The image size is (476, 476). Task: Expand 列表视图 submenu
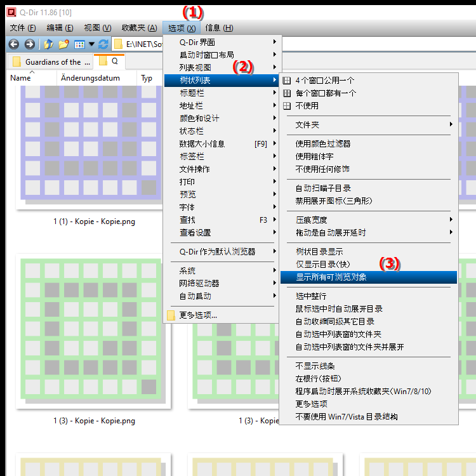tap(221, 68)
